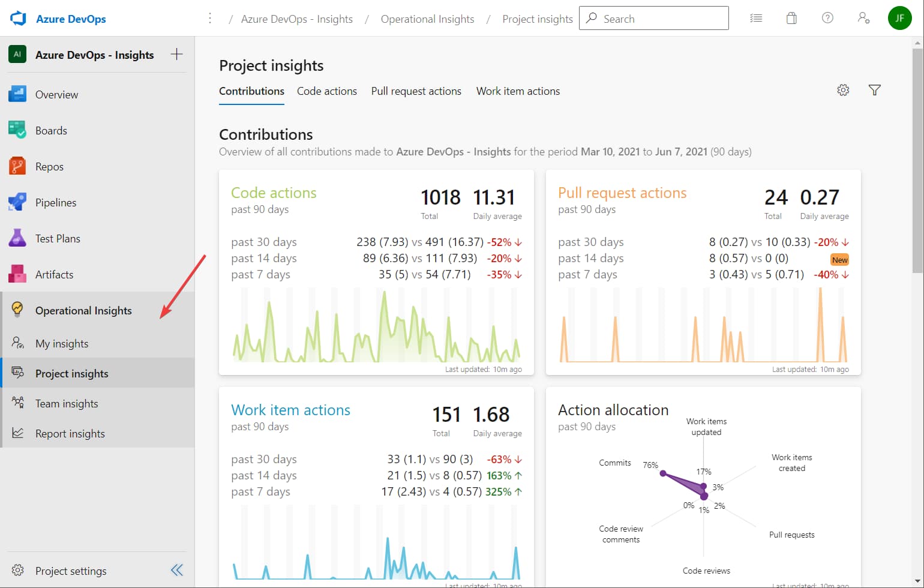Click the vertical scrollbar thumb
This screenshot has height=588, width=924.
coord(917,161)
